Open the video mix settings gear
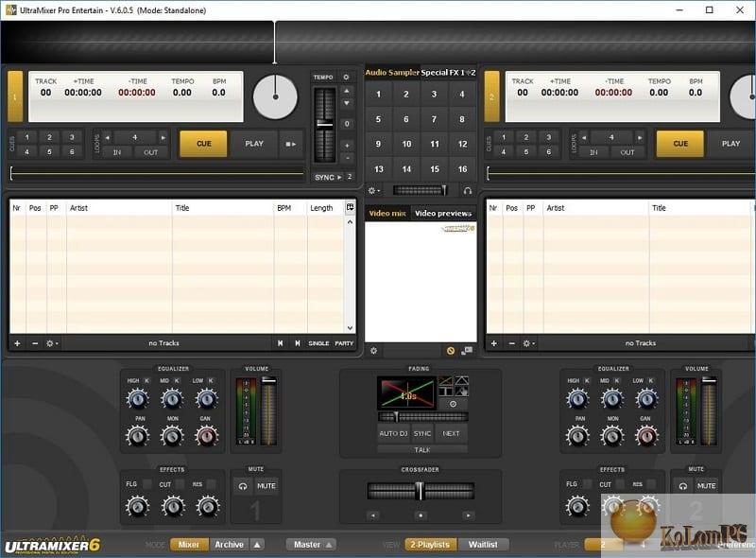 (x=373, y=351)
